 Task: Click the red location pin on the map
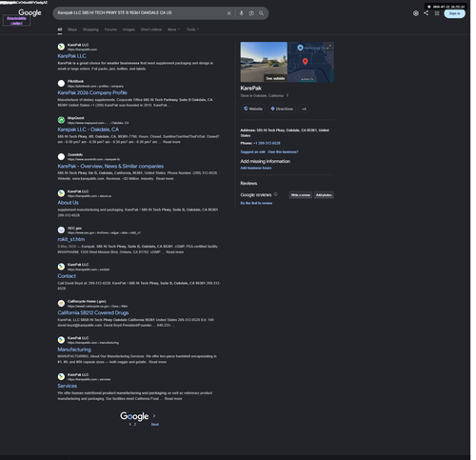point(306,62)
